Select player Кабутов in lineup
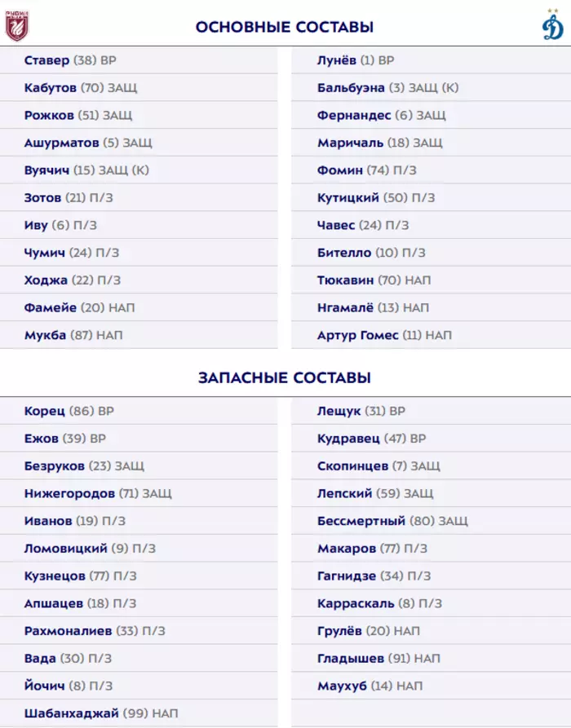Image resolution: width=571 pixels, height=728 pixels. point(51,88)
